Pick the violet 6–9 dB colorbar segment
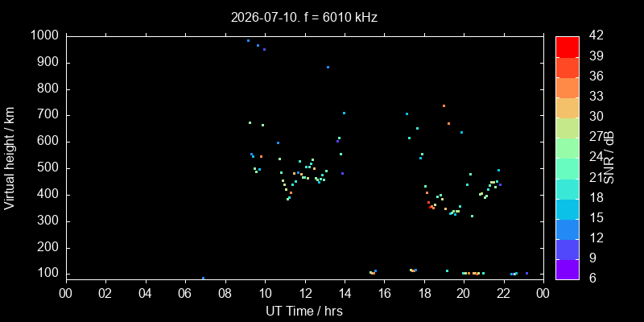The height and width of the screenshot is (322, 644). click(x=568, y=270)
